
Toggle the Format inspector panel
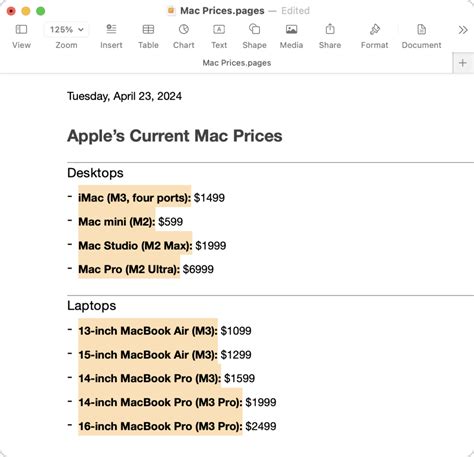coord(375,29)
